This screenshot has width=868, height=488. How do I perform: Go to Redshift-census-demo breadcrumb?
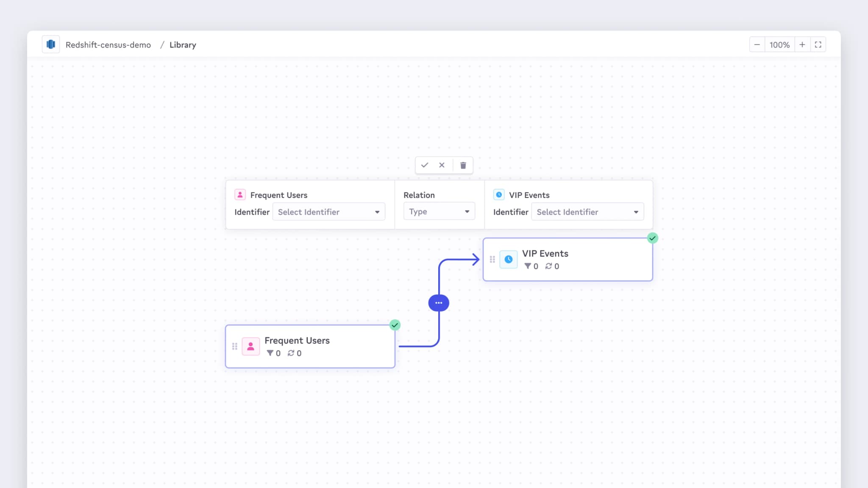coord(108,45)
